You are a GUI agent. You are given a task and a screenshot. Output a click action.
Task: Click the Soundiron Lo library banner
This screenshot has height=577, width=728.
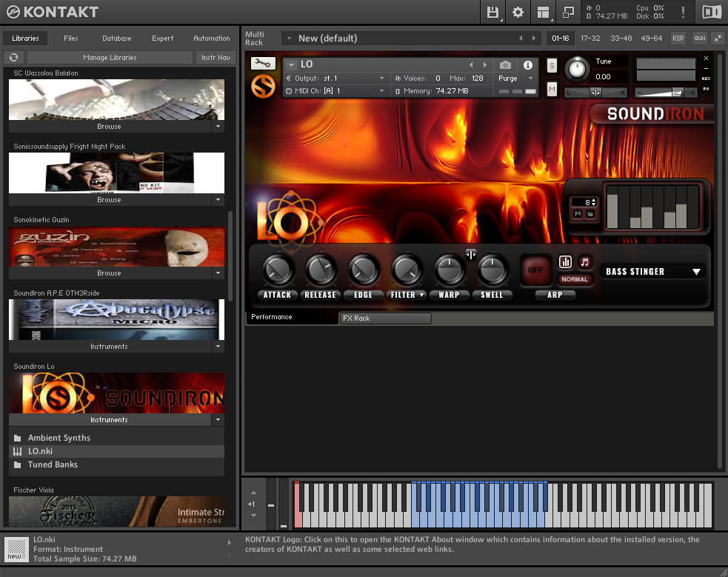[116, 393]
